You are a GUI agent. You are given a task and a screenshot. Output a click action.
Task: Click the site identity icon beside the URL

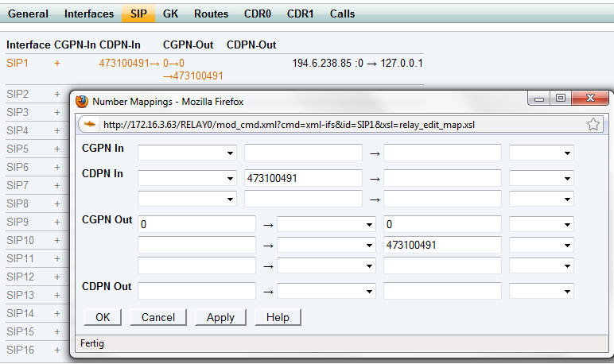tap(90, 124)
